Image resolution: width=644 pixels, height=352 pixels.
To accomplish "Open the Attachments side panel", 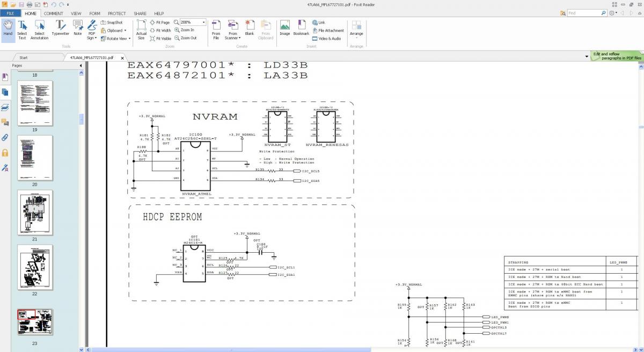I will tap(5, 137).
